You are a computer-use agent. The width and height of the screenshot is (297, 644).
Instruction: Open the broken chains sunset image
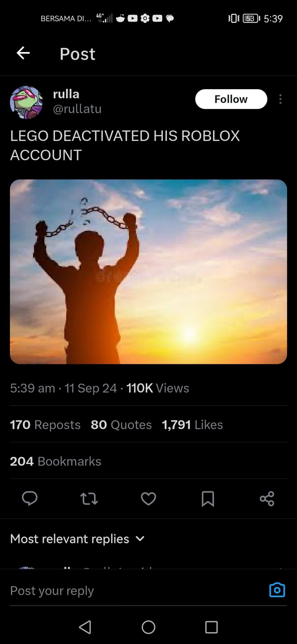[x=148, y=272]
